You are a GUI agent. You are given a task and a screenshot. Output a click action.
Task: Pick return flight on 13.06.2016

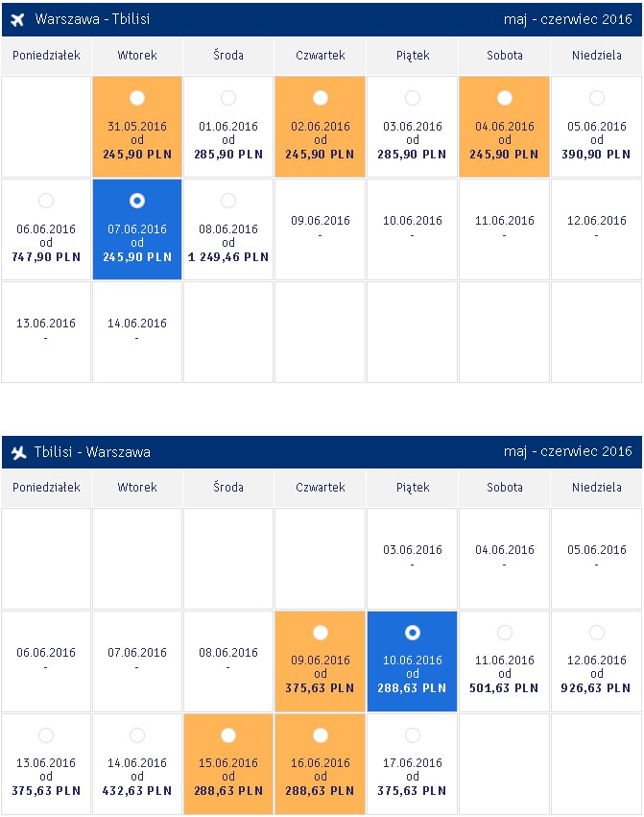click(46, 735)
